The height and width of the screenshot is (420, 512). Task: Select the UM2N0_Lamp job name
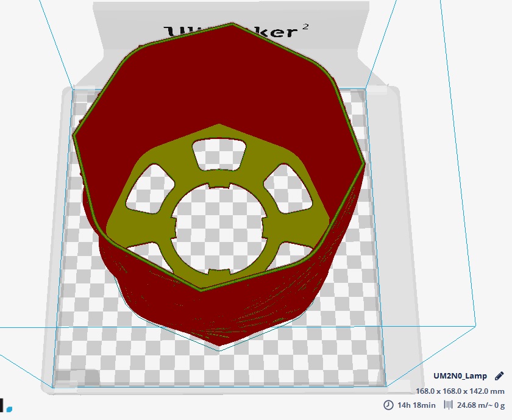460,376
